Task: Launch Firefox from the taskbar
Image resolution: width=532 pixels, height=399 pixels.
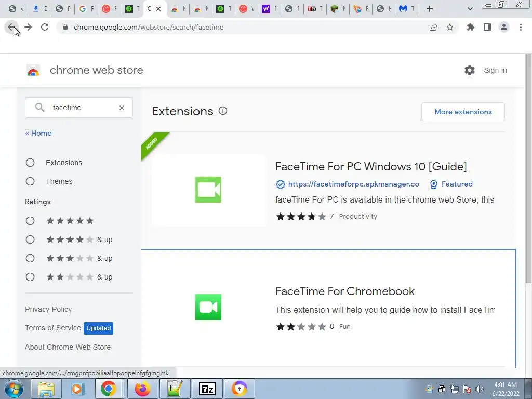Action: (142, 389)
